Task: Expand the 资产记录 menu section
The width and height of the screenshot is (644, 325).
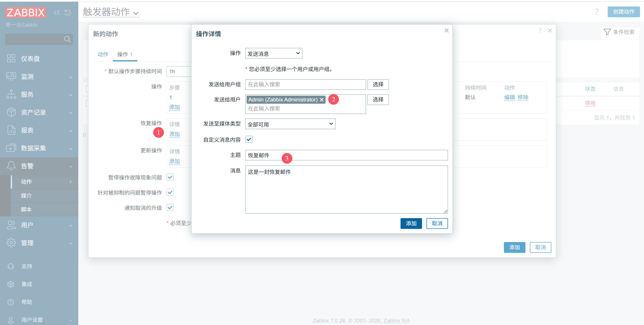Action: [x=71, y=113]
